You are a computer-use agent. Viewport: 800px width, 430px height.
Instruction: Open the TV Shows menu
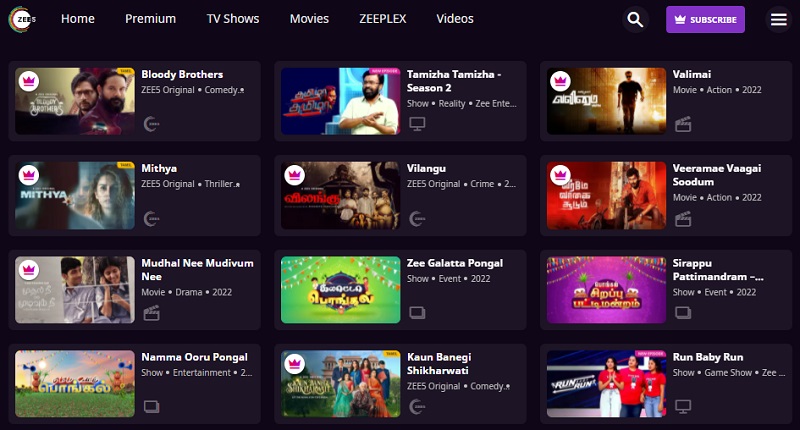[x=233, y=19]
